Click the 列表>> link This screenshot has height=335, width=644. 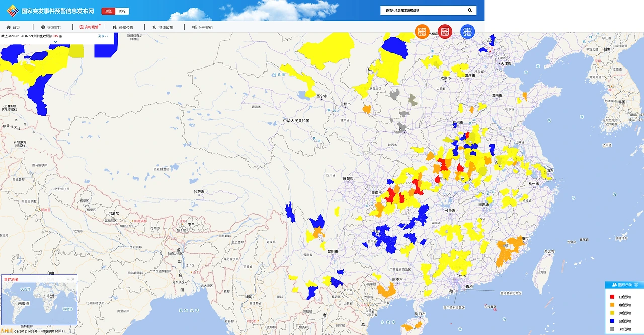click(x=103, y=36)
